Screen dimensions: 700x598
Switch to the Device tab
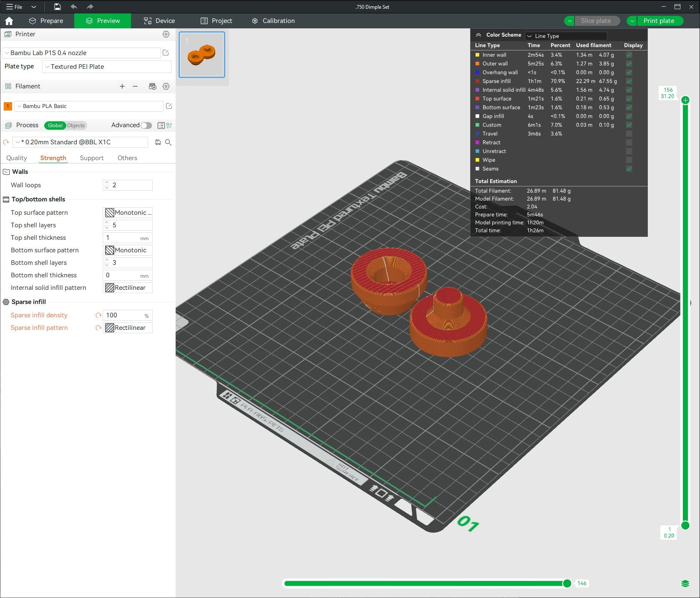click(x=159, y=21)
